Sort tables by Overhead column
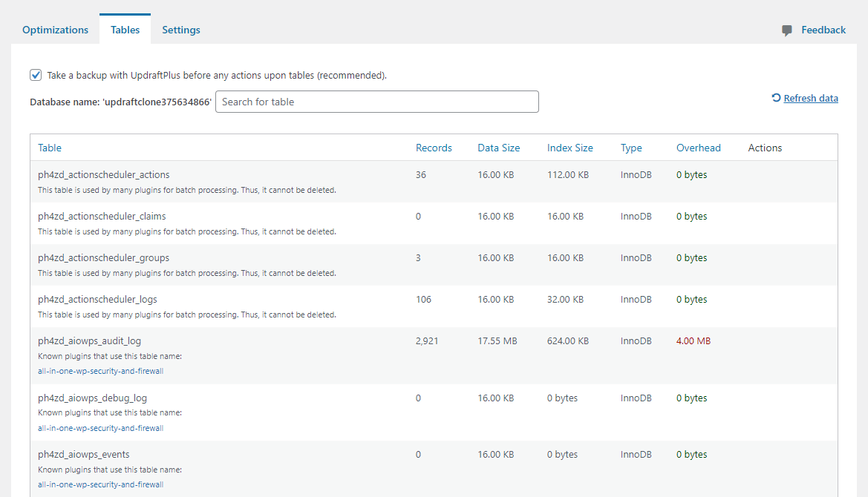The width and height of the screenshot is (868, 497). coord(698,148)
